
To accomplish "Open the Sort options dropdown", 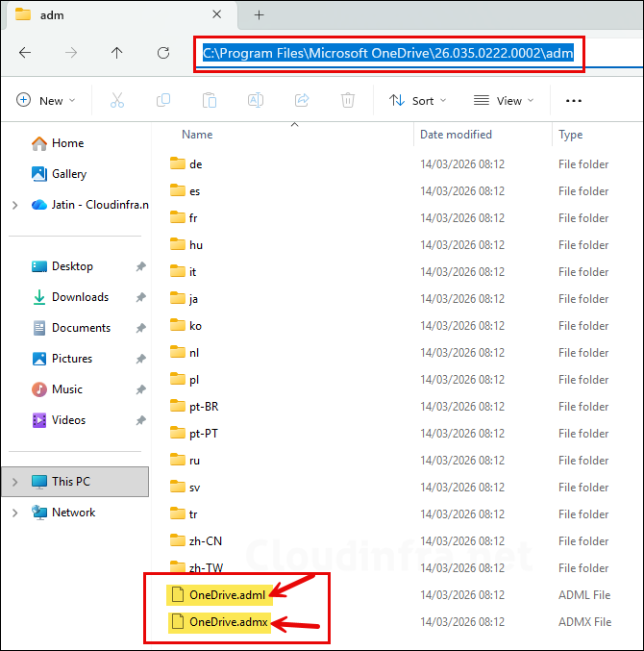I will [417, 100].
